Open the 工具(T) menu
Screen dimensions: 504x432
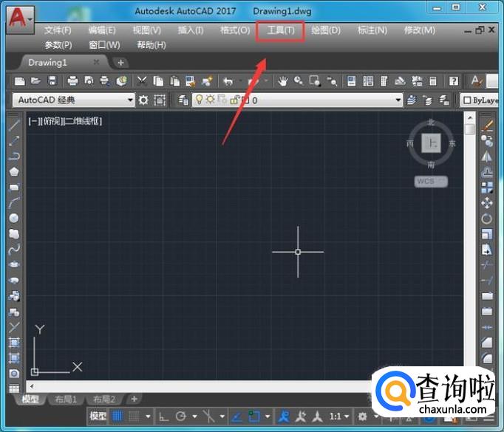[281, 30]
